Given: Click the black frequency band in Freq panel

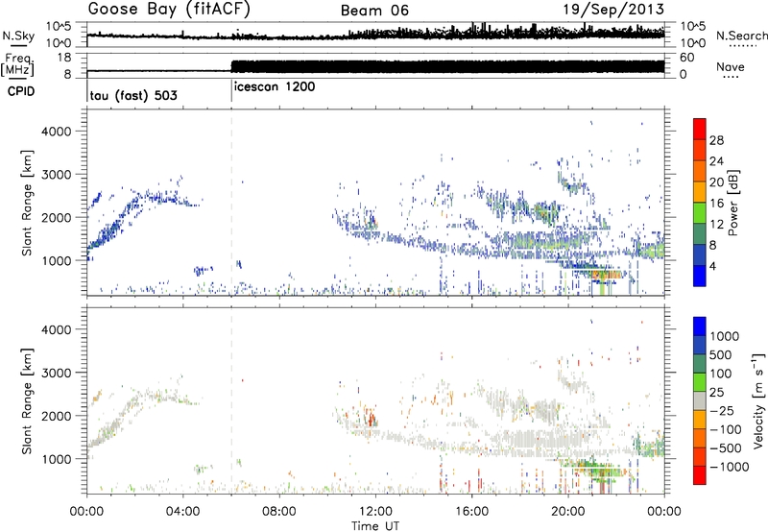Looking at the screenshot, I should point(447,66).
